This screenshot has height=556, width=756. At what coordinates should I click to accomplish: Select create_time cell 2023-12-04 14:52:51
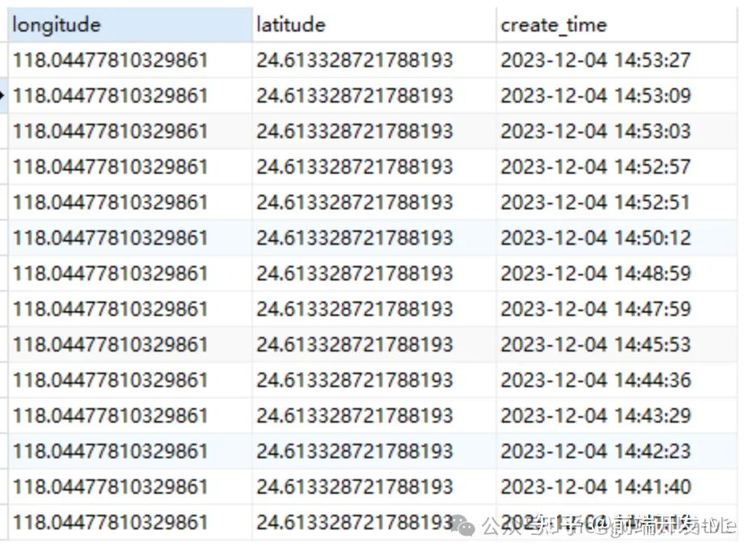617,202
